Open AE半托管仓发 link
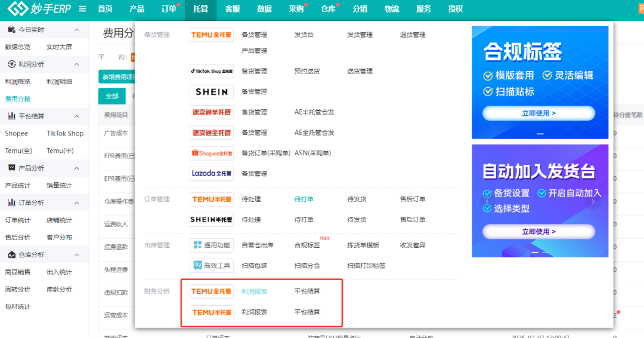This screenshot has height=338, width=644. 314,112
